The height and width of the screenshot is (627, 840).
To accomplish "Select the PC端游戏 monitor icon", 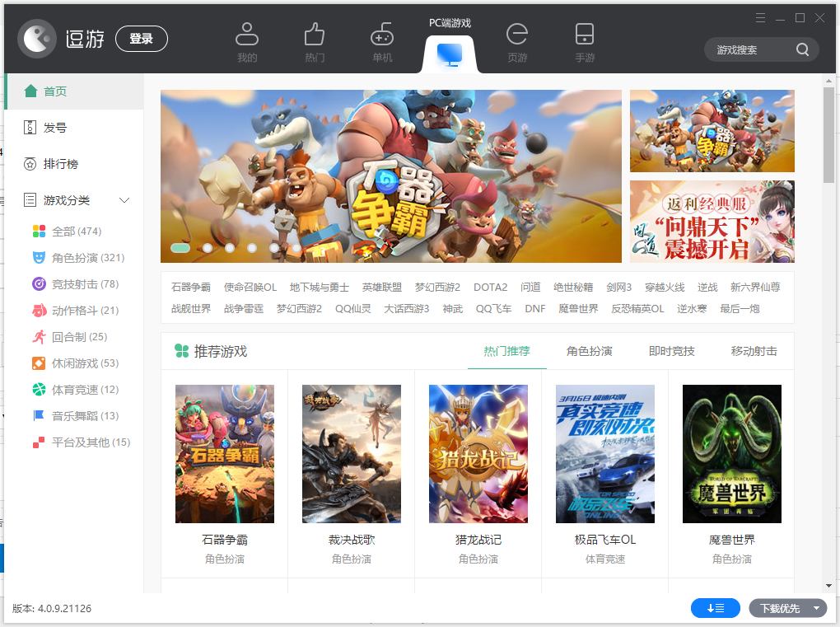I will (450, 54).
